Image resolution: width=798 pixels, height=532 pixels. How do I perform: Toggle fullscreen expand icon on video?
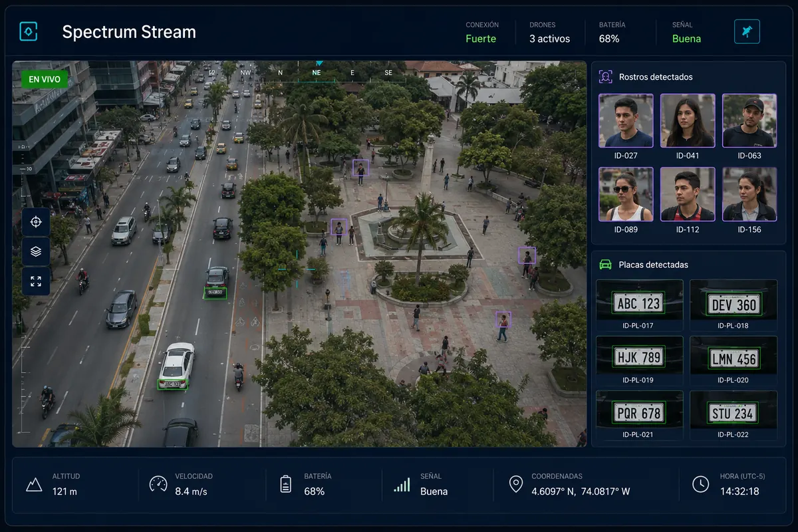pyautogui.click(x=36, y=281)
